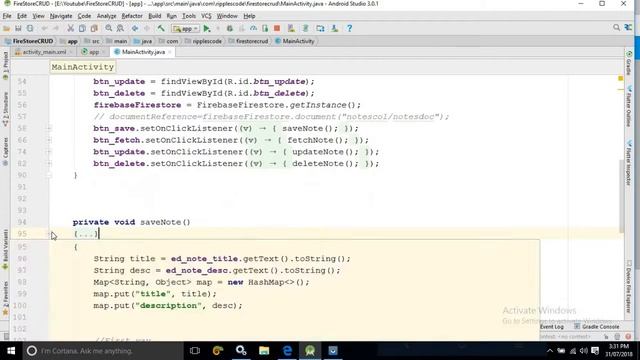The image size is (640, 360).
Task: Click the Copy icon in toolbar
Action: [82, 29]
